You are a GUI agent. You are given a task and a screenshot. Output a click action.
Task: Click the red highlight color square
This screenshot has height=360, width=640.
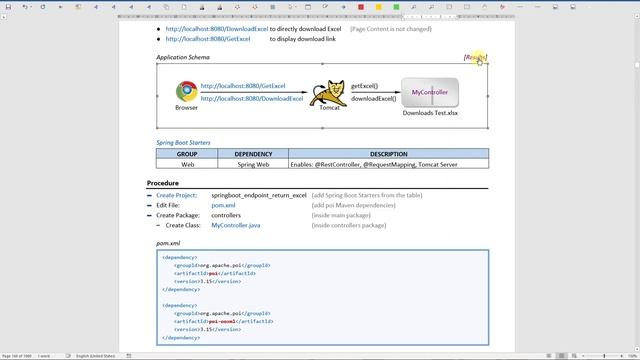[x=361, y=7]
